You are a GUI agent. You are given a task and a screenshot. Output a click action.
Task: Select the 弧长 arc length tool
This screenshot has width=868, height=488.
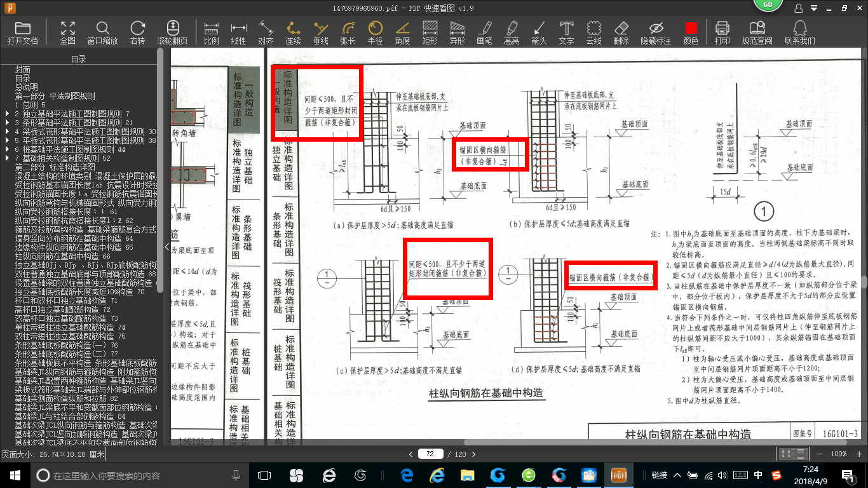pyautogui.click(x=348, y=32)
